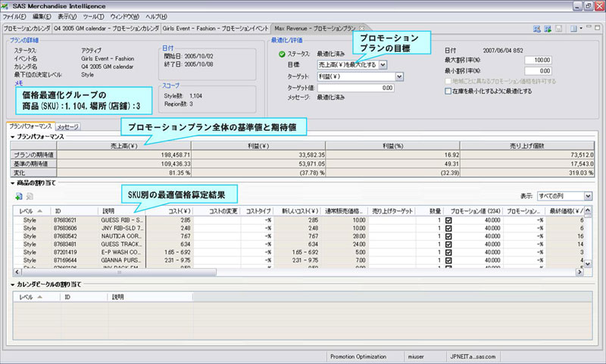Open the arrow menu beside the layout view icon
606x364 pixels.
pos(581,29)
